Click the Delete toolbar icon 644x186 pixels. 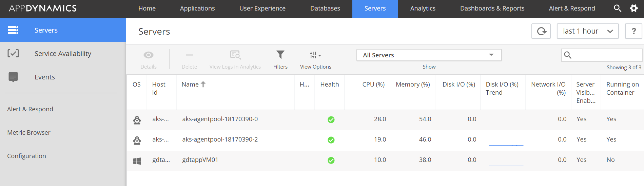189,55
